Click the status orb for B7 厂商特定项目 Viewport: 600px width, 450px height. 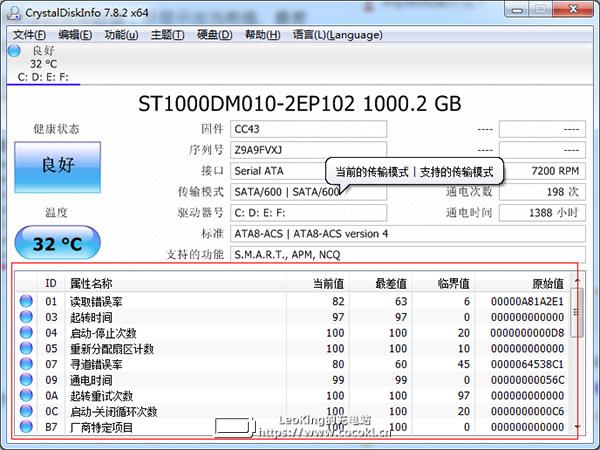pyautogui.click(x=26, y=426)
